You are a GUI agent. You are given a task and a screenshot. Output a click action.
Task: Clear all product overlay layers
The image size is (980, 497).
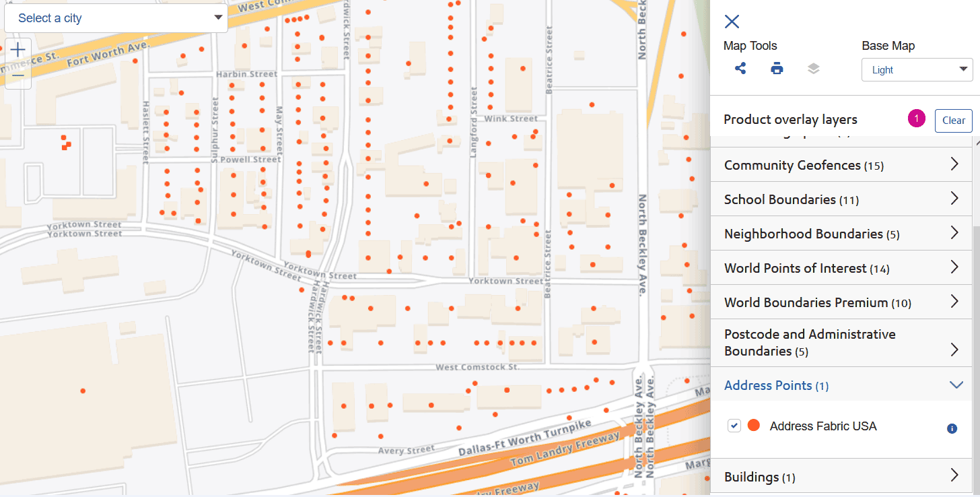point(953,120)
